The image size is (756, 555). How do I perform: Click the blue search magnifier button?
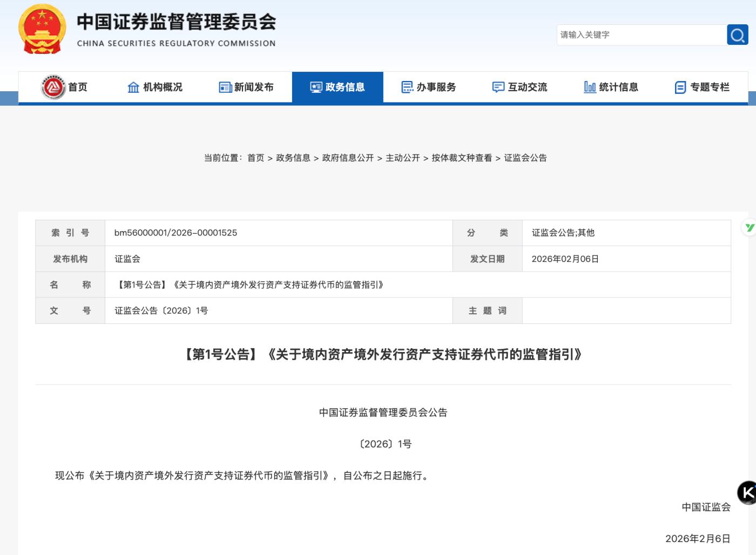tap(737, 35)
